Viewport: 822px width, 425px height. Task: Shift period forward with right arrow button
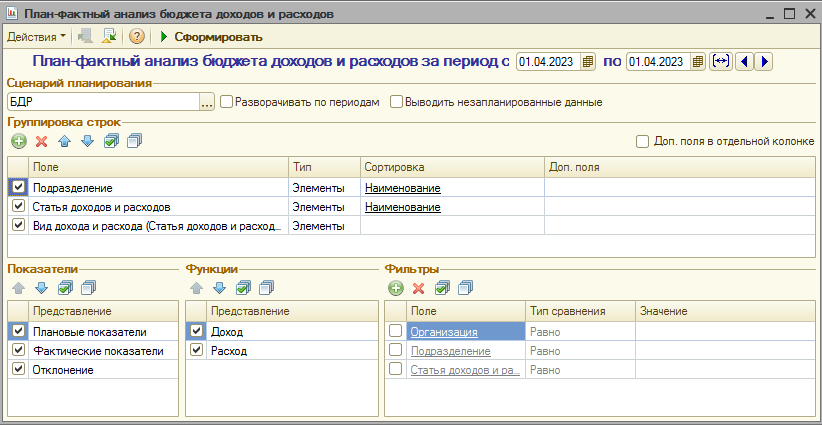(x=764, y=62)
